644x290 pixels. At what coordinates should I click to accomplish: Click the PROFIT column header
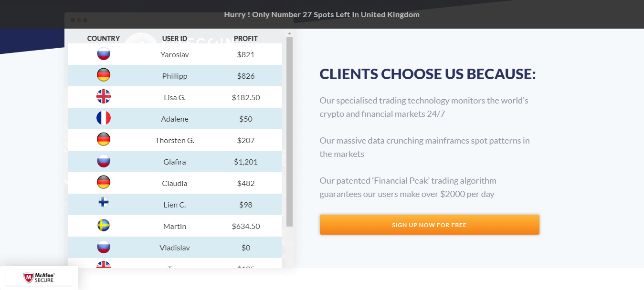click(x=246, y=39)
